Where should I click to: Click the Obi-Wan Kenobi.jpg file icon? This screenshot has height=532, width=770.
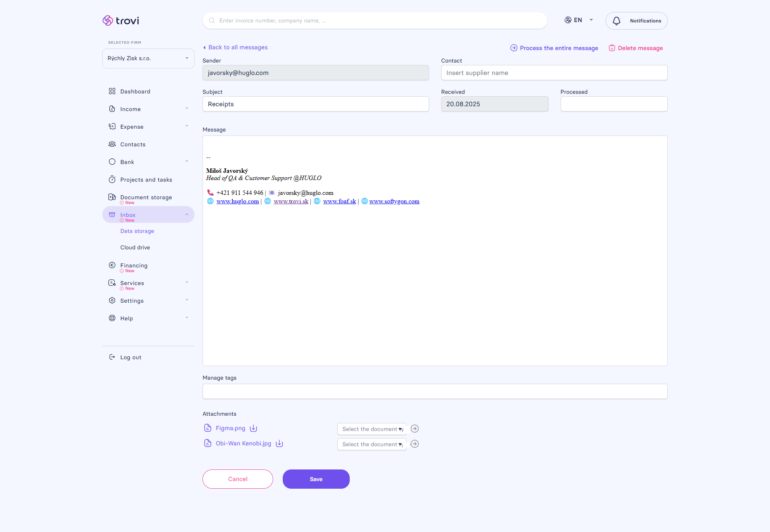[x=208, y=443]
